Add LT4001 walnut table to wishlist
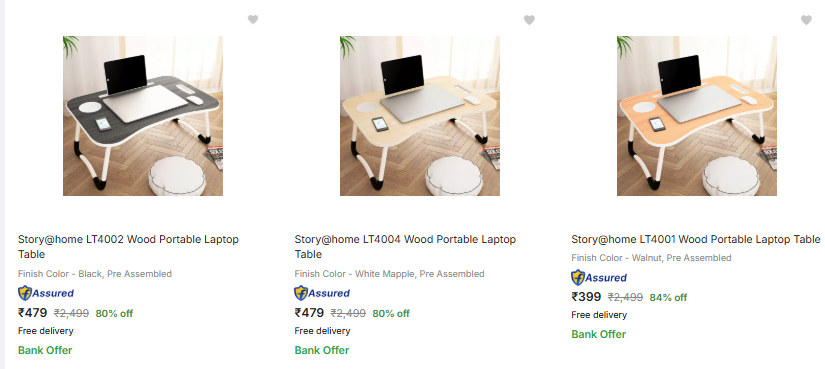This screenshot has width=825, height=369. [806, 20]
